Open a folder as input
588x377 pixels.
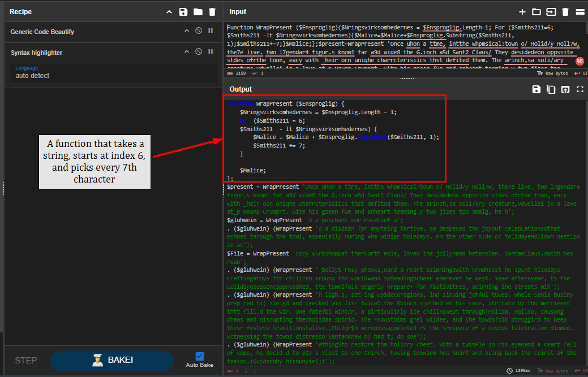(537, 12)
